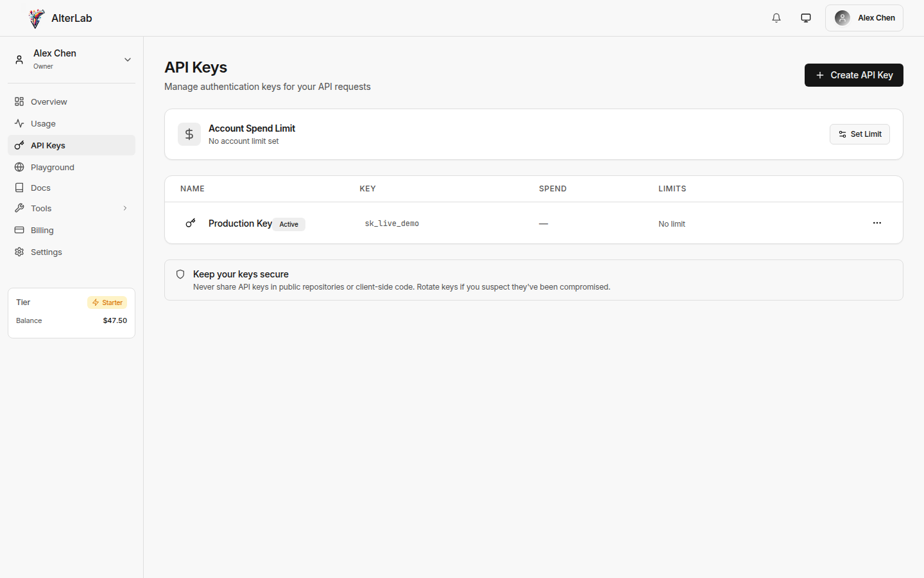The image size is (924, 578).
Task: Go to Overview in sidebar
Action: coord(71,101)
